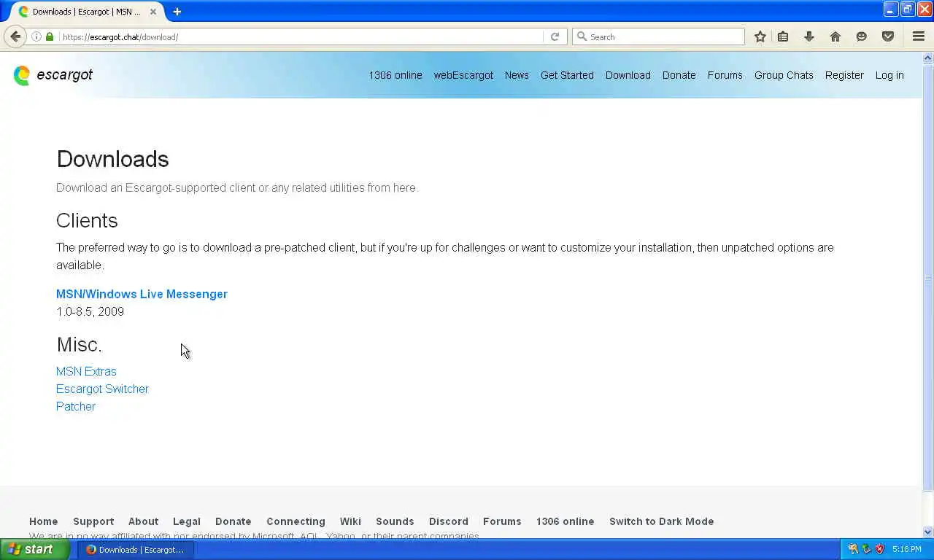Image resolution: width=934 pixels, height=560 pixels.
Task: Open the downloads arrow in toolbar
Action: click(x=809, y=36)
